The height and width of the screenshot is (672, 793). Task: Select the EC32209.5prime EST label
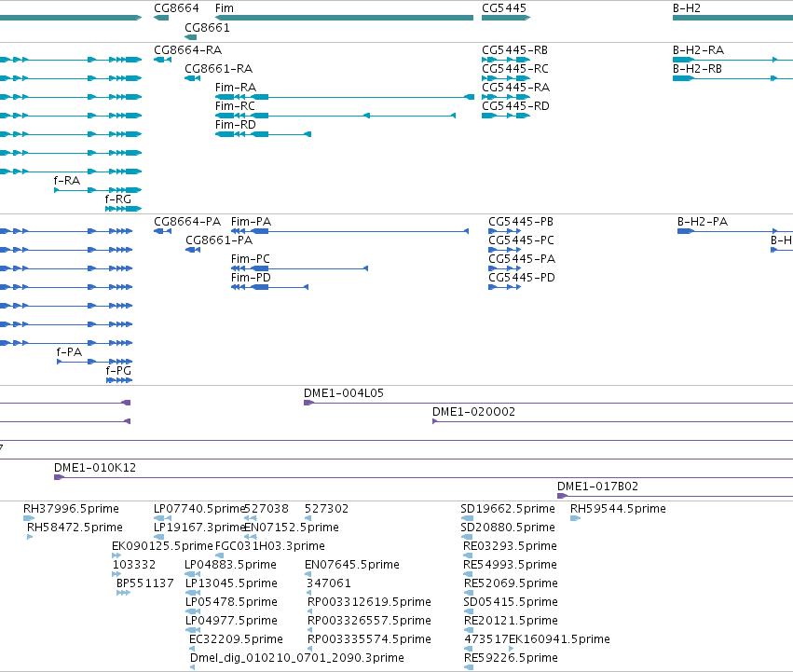click(236, 639)
